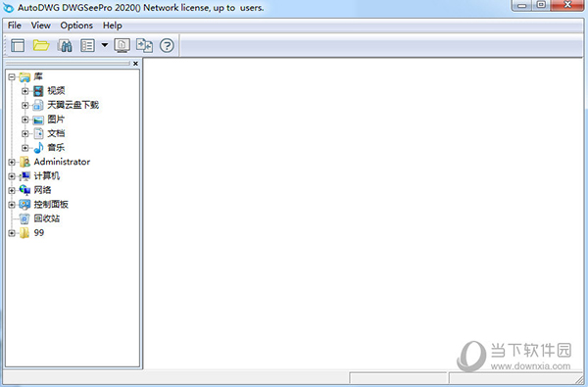Screen dimensions: 588x387
Task: Click the 网络 network globe icon
Action: click(24, 190)
